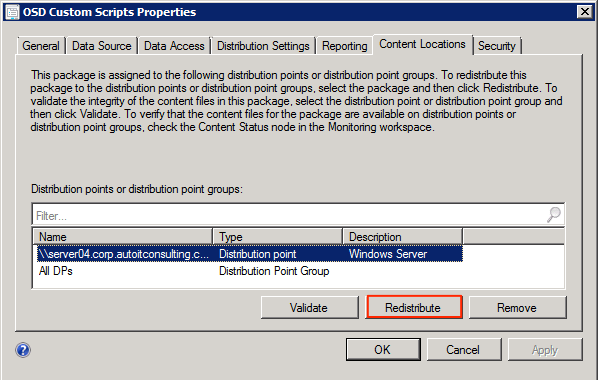Click the "Windows Server" description cell
The height and width of the screenshot is (380, 598).
[x=388, y=254]
